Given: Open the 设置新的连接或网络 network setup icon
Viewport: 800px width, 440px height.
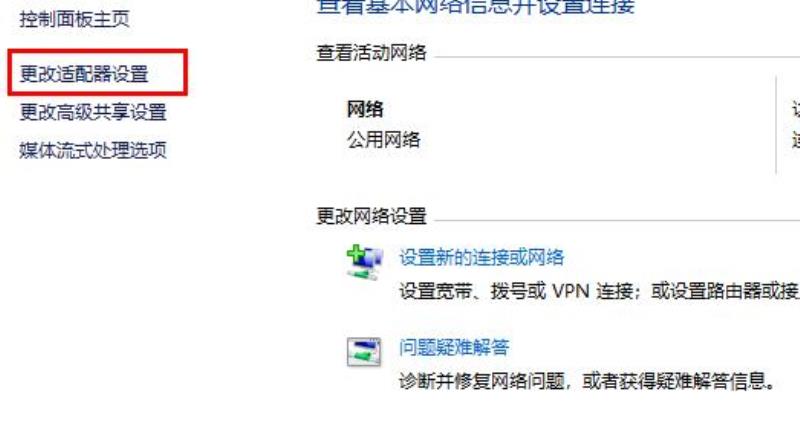Looking at the screenshot, I should pos(364,262).
